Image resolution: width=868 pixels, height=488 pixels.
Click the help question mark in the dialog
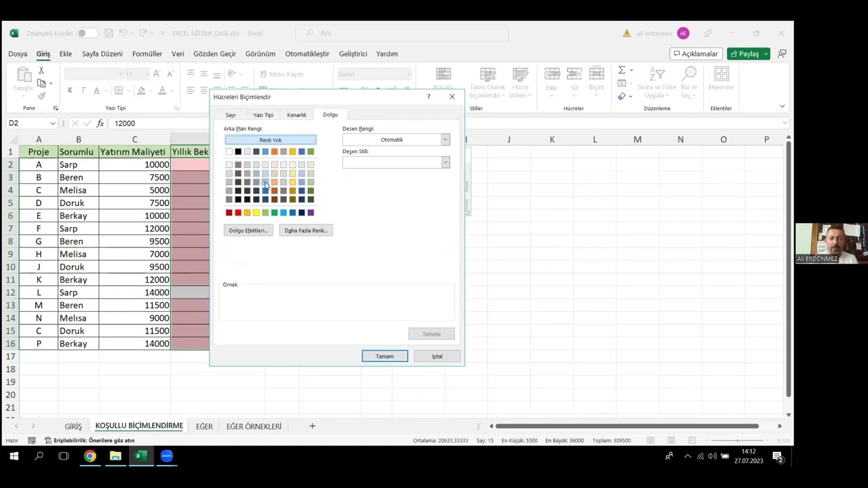tap(428, 97)
